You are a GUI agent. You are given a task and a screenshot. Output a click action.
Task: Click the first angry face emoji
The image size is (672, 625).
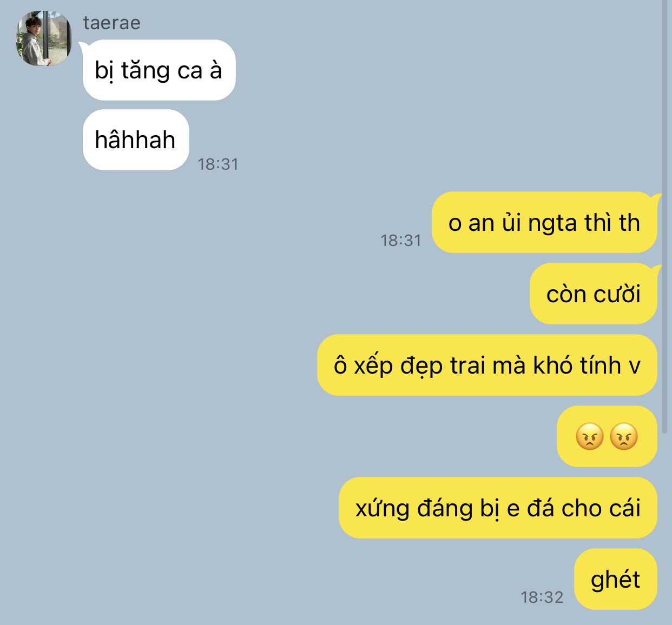pyautogui.click(x=590, y=437)
